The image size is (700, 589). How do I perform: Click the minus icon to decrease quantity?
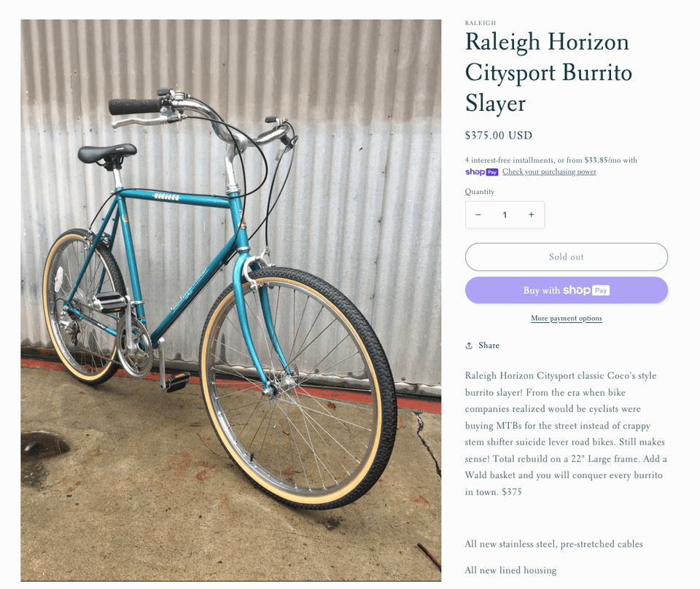478,215
